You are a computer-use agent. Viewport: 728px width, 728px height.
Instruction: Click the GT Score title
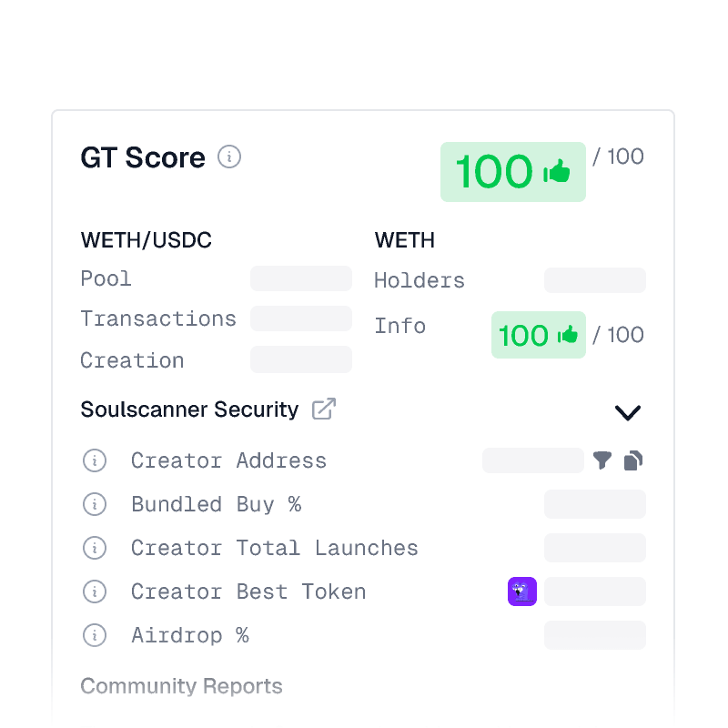143,157
